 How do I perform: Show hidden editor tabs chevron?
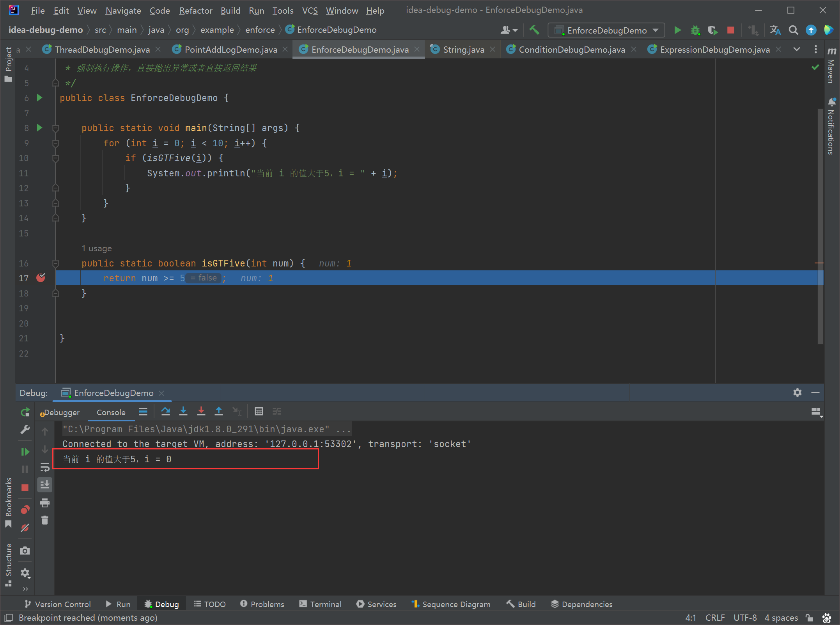(x=797, y=50)
